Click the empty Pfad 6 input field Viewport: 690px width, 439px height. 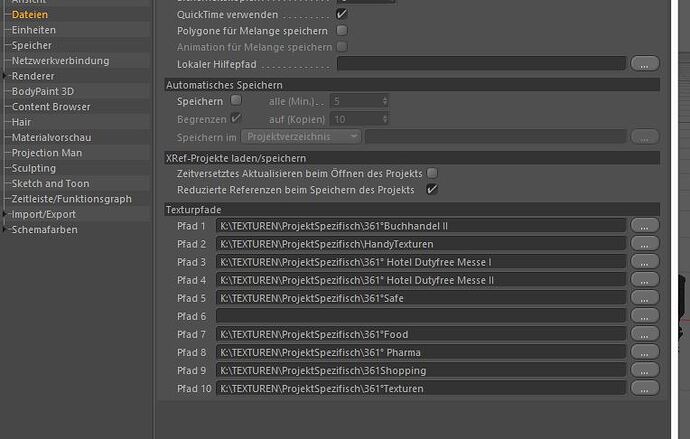(421, 316)
